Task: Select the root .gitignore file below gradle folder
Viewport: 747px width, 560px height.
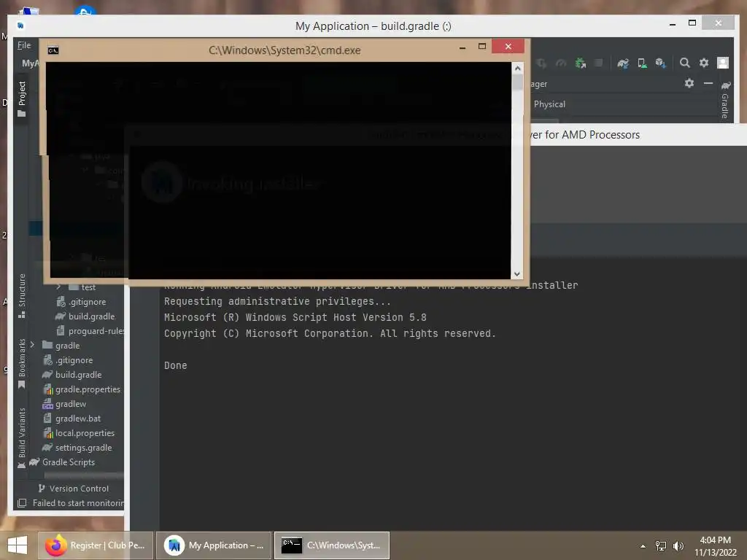Action: [68, 360]
